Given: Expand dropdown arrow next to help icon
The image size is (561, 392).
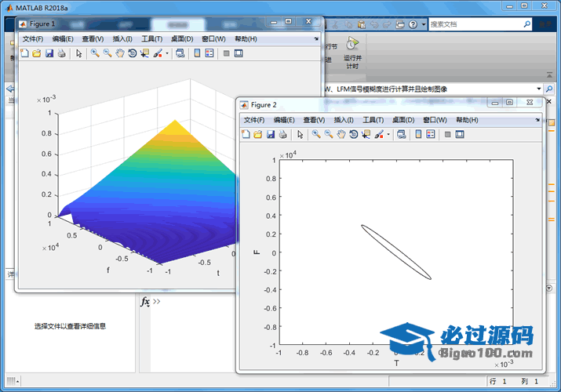Looking at the screenshot, I should [x=424, y=24].
